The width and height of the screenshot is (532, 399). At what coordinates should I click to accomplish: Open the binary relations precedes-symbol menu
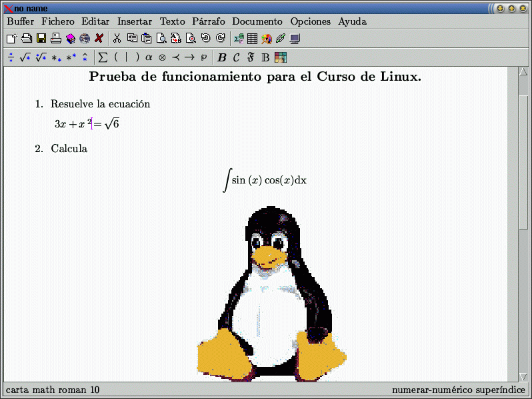(x=176, y=57)
